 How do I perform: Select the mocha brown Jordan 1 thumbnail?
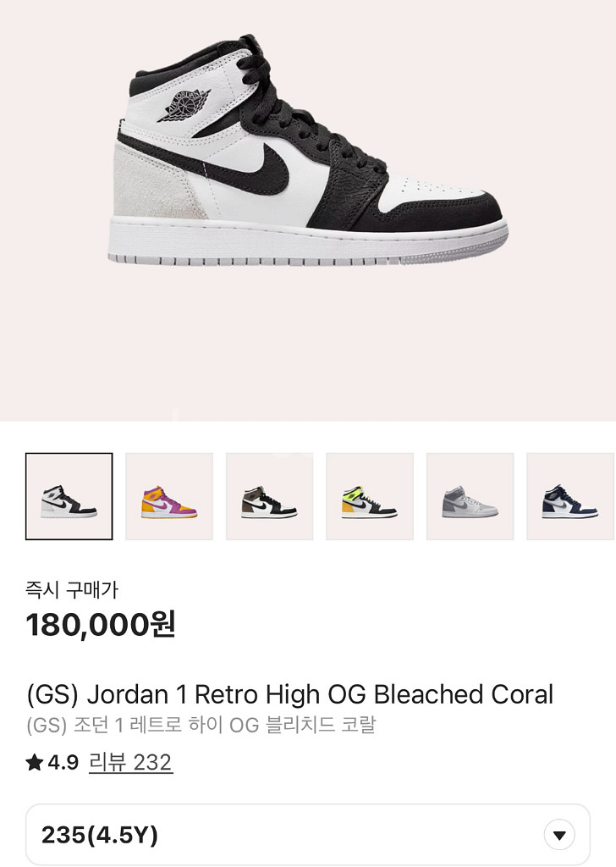pyautogui.click(x=270, y=496)
